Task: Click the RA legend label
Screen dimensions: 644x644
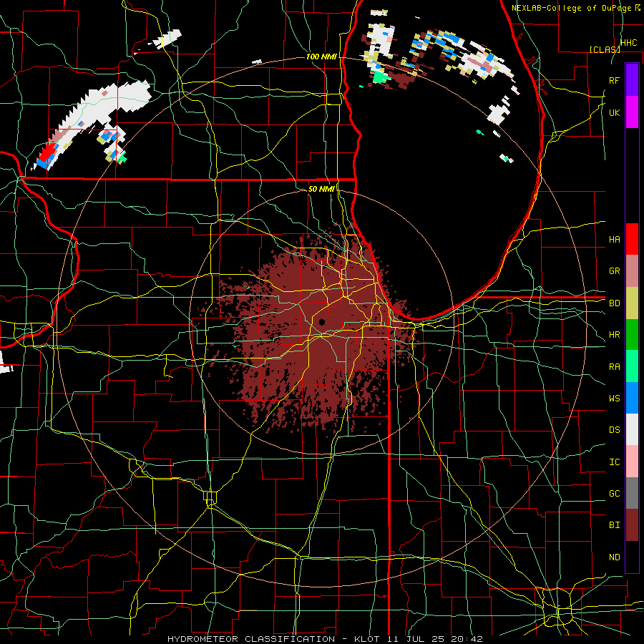Action: tap(614, 367)
